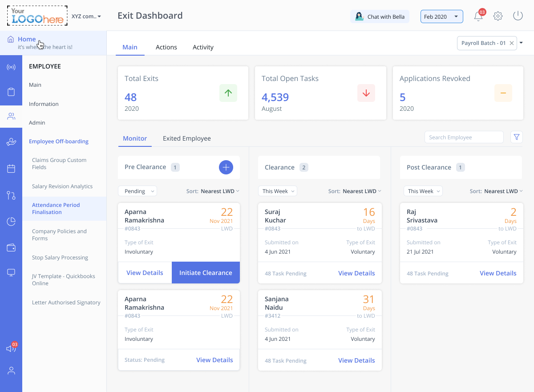Open the calendar icon in sidebar
Image resolution: width=534 pixels, height=392 pixels.
(11, 169)
